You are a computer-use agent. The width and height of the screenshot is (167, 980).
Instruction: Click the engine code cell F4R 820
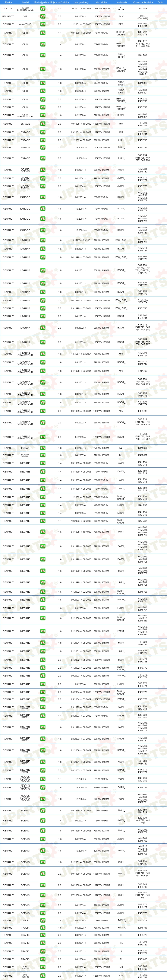(143, 959)
